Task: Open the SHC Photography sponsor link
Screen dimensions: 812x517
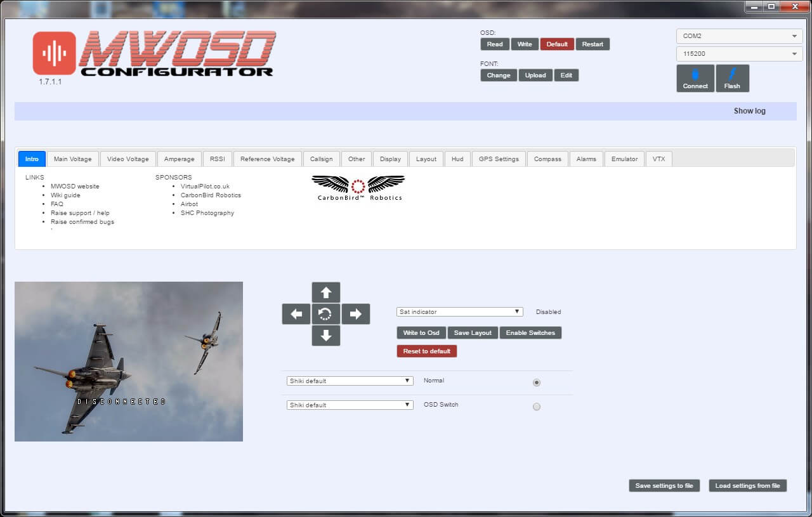Action: click(x=207, y=213)
